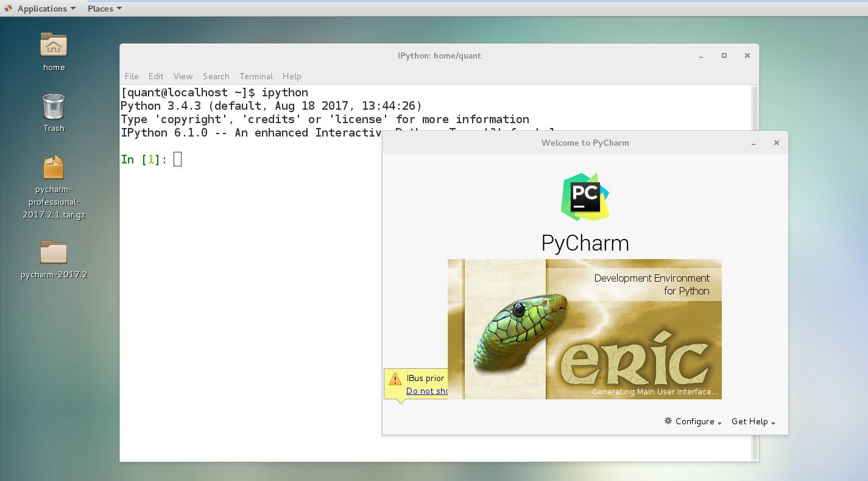The height and width of the screenshot is (481, 868).
Task: Click the IPython In [1] prompt cursor
Action: (x=177, y=160)
